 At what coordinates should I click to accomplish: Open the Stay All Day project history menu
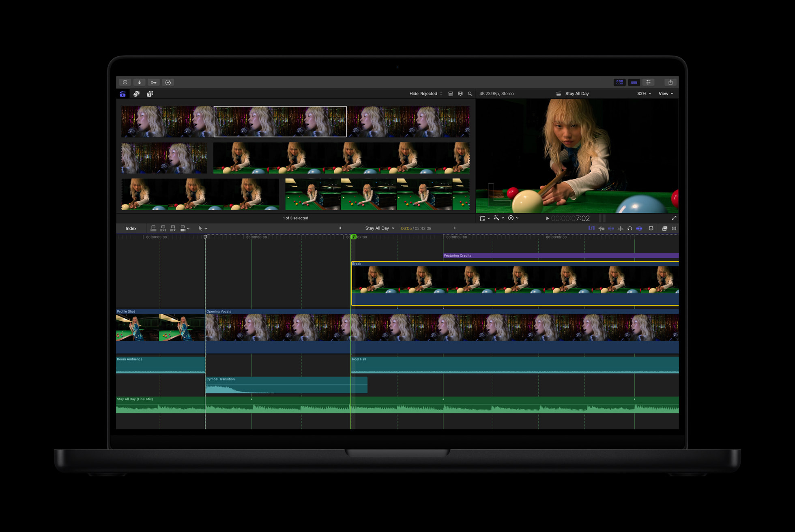pos(379,228)
